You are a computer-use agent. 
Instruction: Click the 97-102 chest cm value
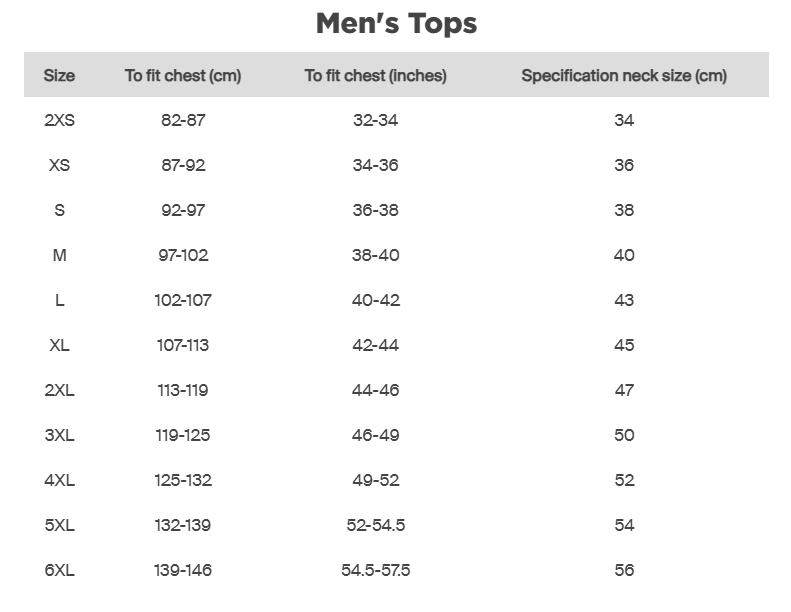pyautogui.click(x=183, y=255)
